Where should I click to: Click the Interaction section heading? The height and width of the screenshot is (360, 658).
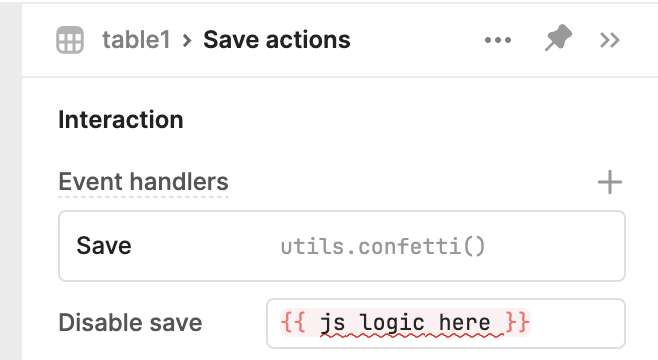(x=121, y=120)
